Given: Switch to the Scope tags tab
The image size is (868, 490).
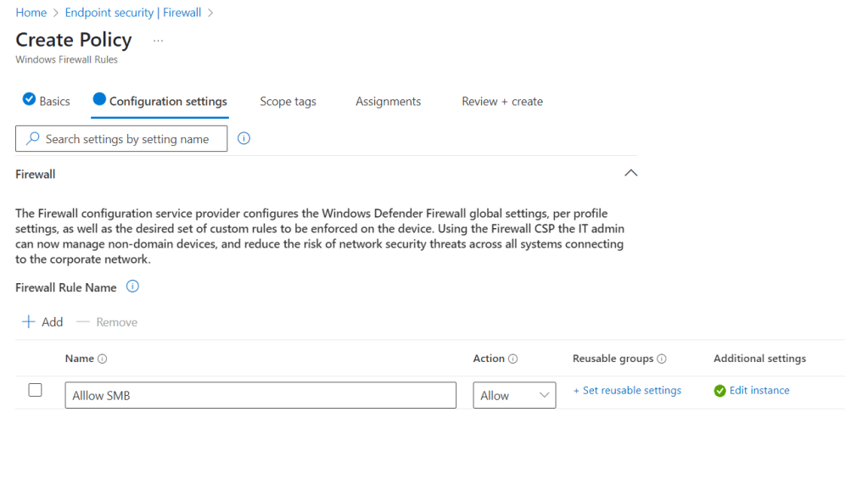Looking at the screenshot, I should 288,101.
